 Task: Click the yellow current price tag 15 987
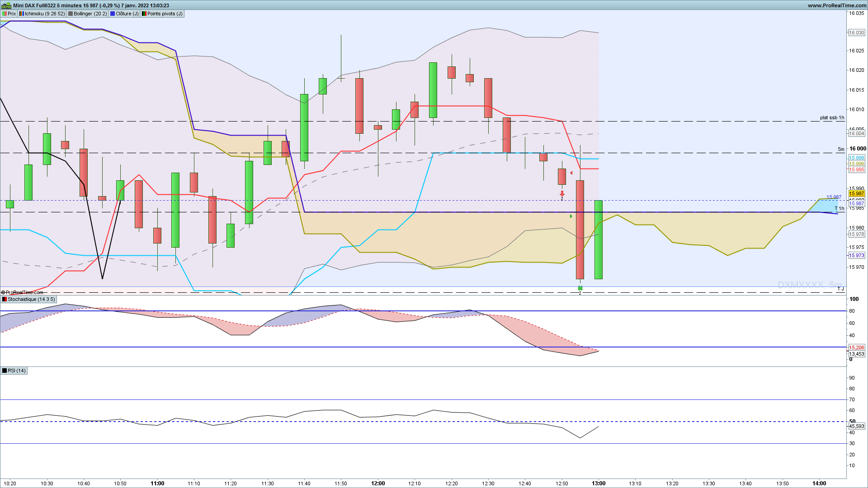[857, 194]
